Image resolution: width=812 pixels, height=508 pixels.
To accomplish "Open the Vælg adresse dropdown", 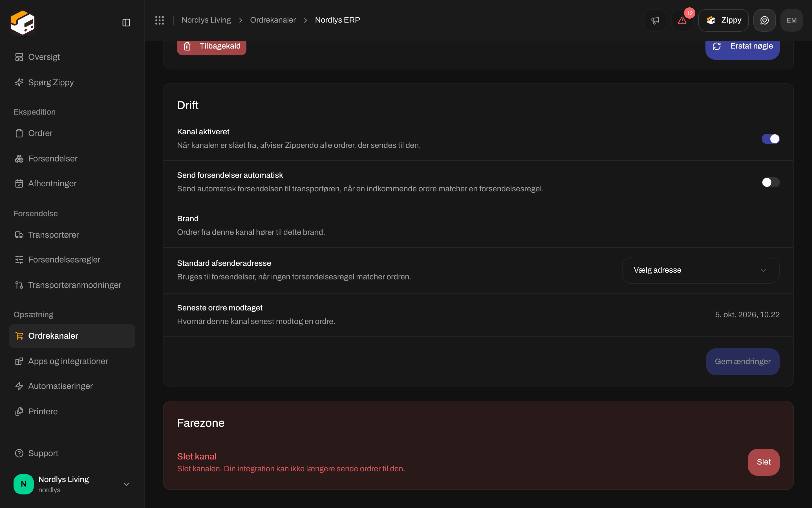I will (701, 270).
